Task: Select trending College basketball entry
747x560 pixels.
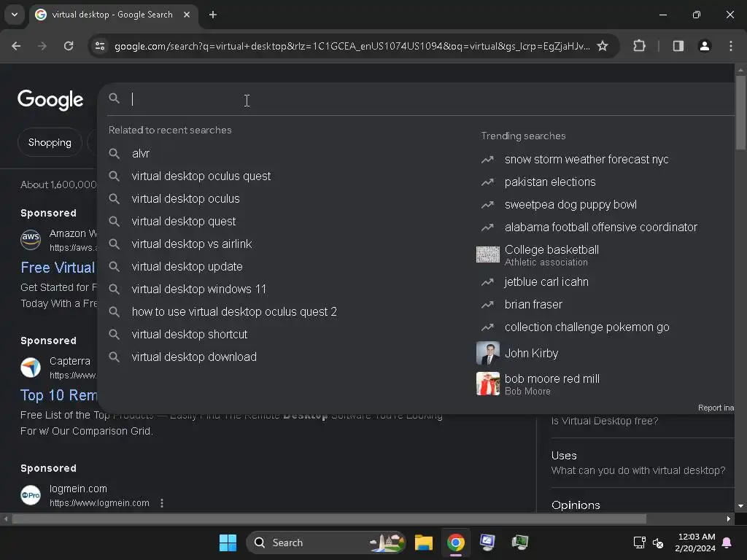Action: tap(551, 255)
